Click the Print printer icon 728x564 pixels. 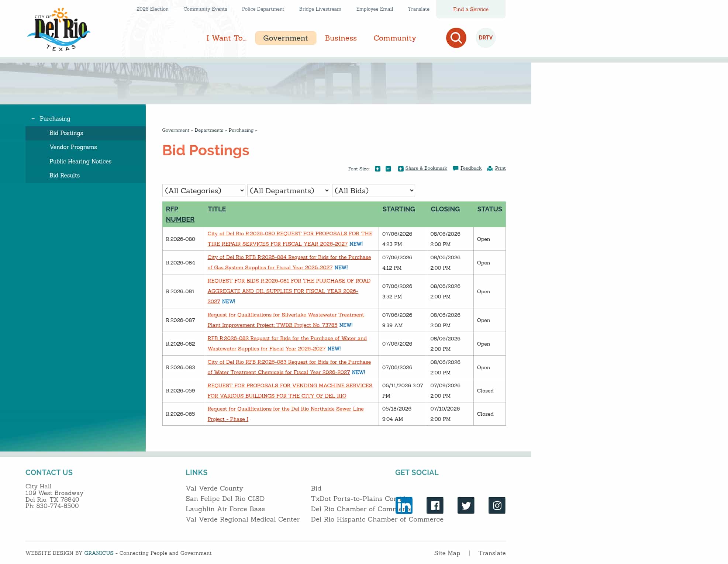pyautogui.click(x=490, y=169)
